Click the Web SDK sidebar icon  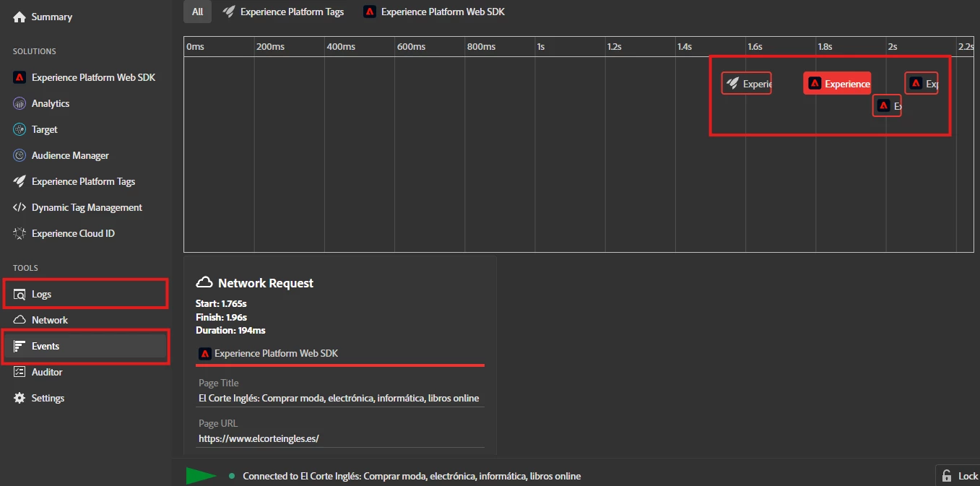point(19,77)
